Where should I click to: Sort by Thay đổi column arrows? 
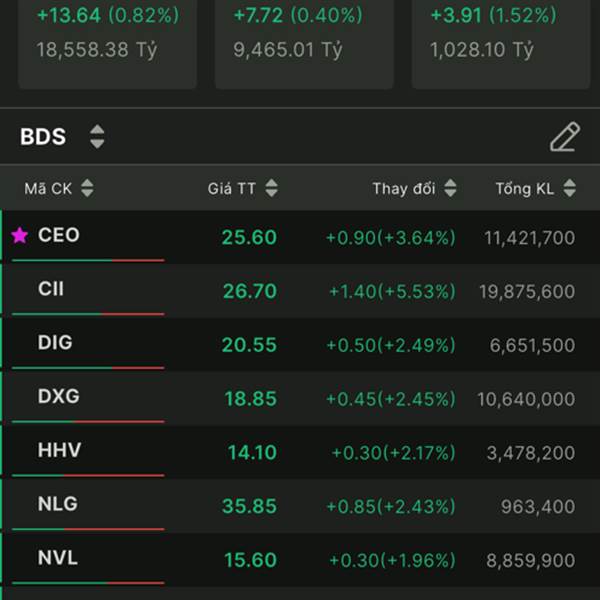tap(450, 188)
